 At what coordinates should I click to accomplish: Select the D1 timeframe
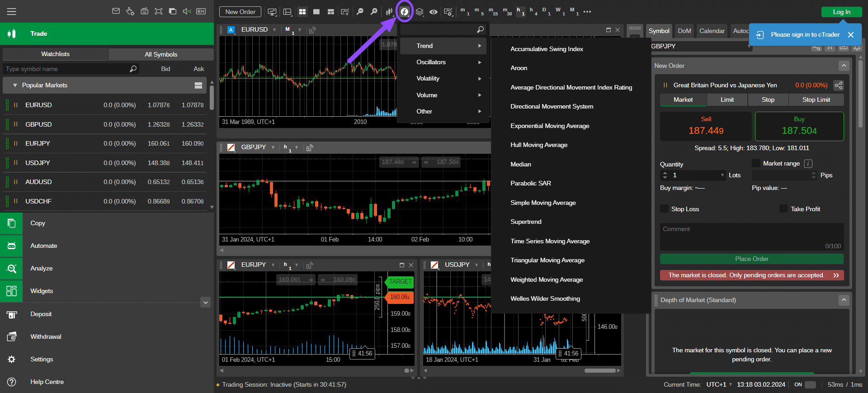click(x=546, y=11)
